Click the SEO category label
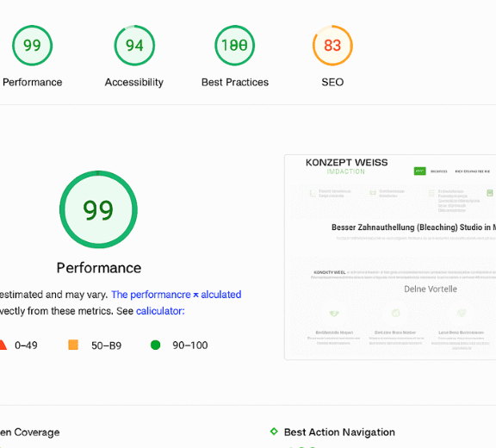The width and height of the screenshot is (496, 448). [x=332, y=82]
